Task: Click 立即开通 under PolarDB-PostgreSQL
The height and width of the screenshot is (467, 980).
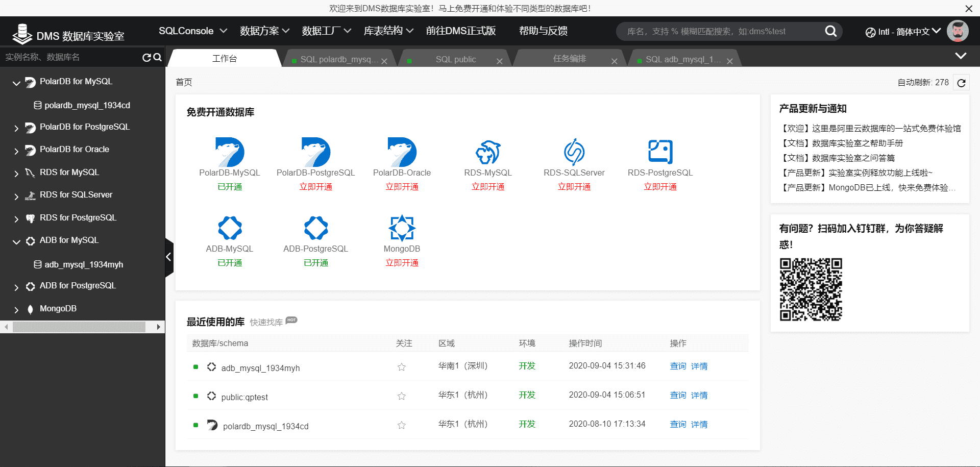Action: (316, 187)
